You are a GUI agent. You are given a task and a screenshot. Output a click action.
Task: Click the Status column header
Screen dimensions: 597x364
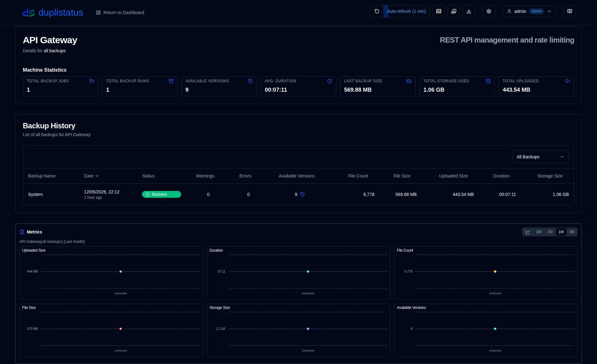[x=148, y=176]
